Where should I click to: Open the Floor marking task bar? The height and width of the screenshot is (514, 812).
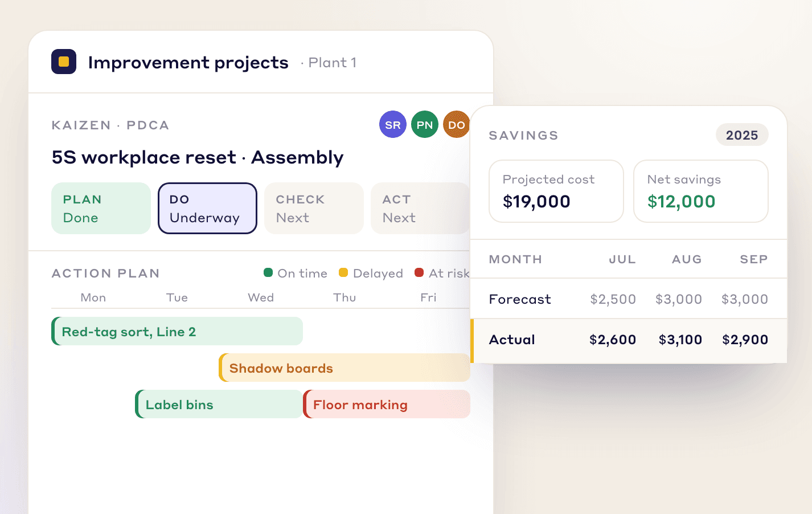tap(387, 404)
